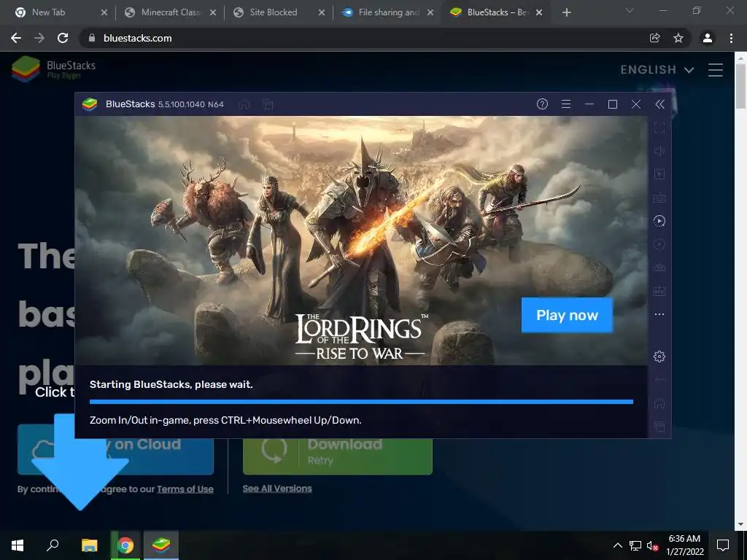Show more sidebar tools via three dots
Viewport: 747px width, 560px height.
(x=659, y=314)
